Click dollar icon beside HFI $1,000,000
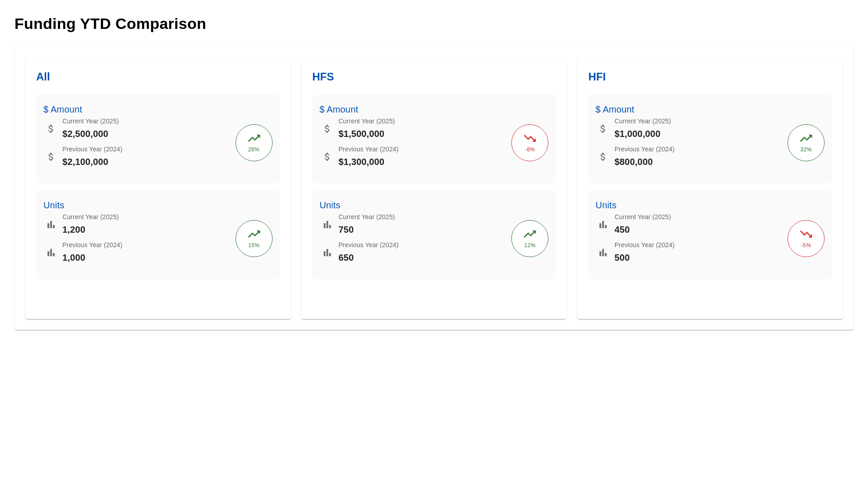 pyautogui.click(x=603, y=129)
